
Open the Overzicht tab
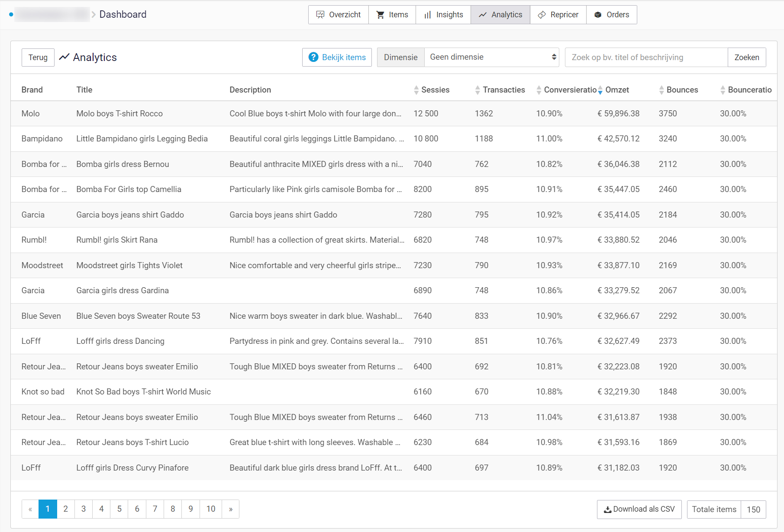pos(339,15)
